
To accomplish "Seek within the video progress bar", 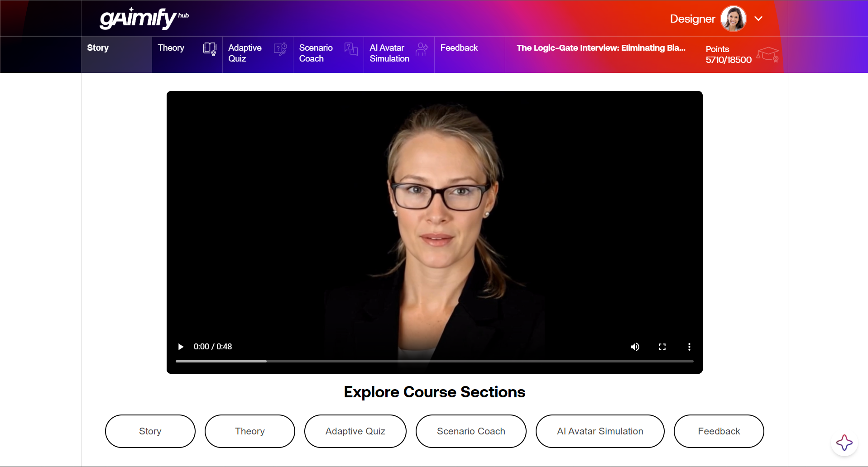I will 434,361.
